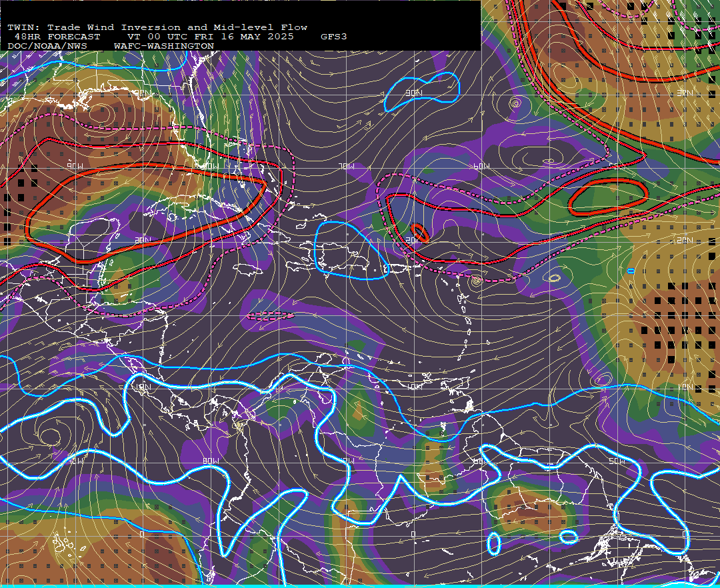Click the '48HR FORECAST' header text
The height and width of the screenshot is (588, 720).
point(57,37)
